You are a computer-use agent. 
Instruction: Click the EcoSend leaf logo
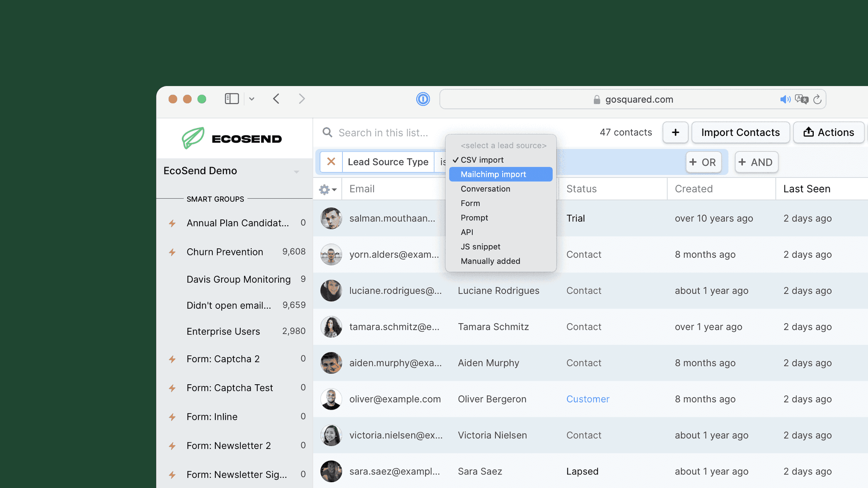pos(193,138)
